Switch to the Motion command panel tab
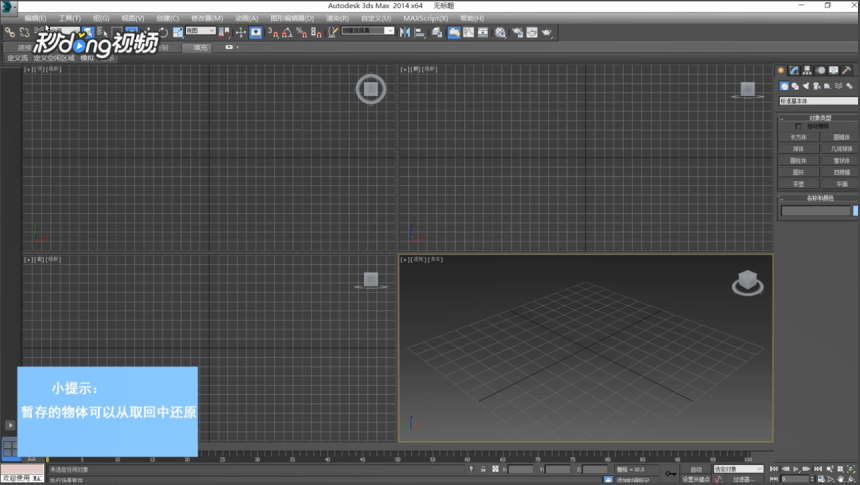This screenshot has height=485, width=860. 821,70
